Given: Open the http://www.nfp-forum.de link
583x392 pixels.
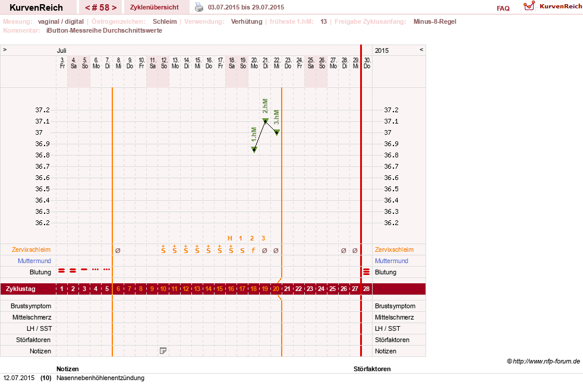Looking at the screenshot, I should click(547, 361).
